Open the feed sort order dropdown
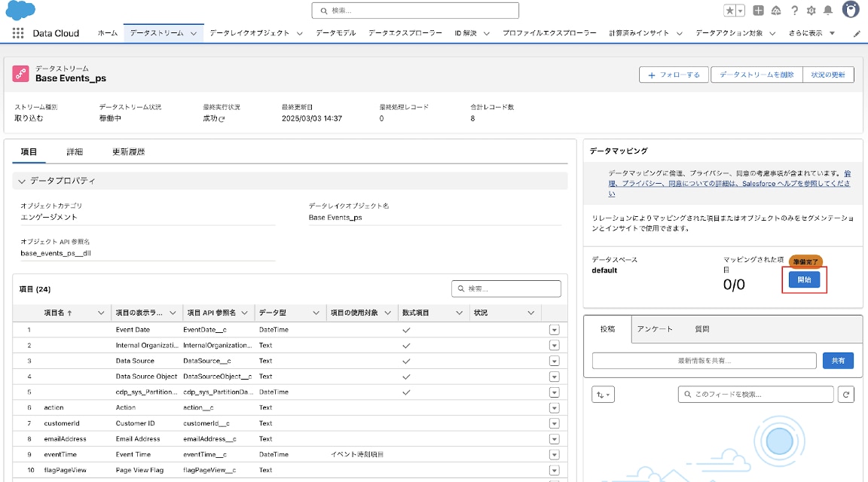 [x=604, y=395]
